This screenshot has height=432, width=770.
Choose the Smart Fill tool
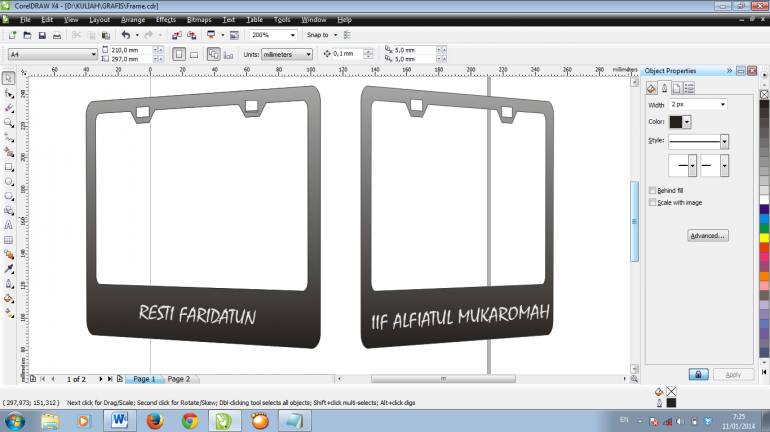point(8,152)
